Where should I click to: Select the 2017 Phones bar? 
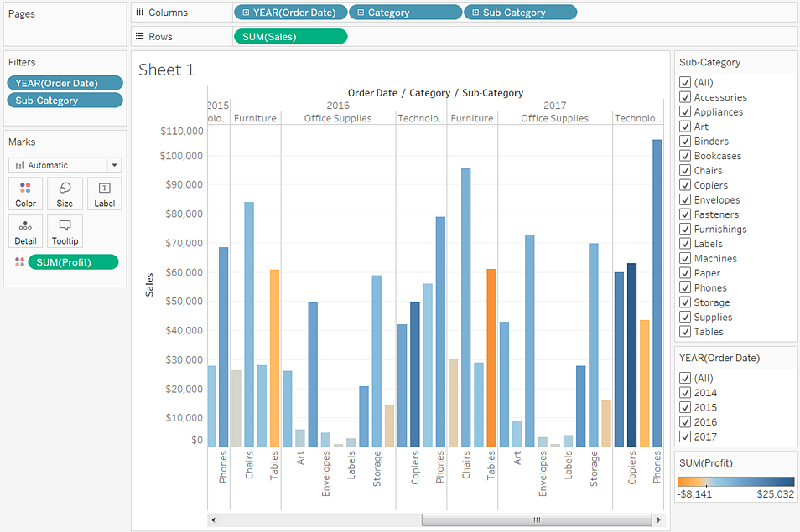coord(657,293)
